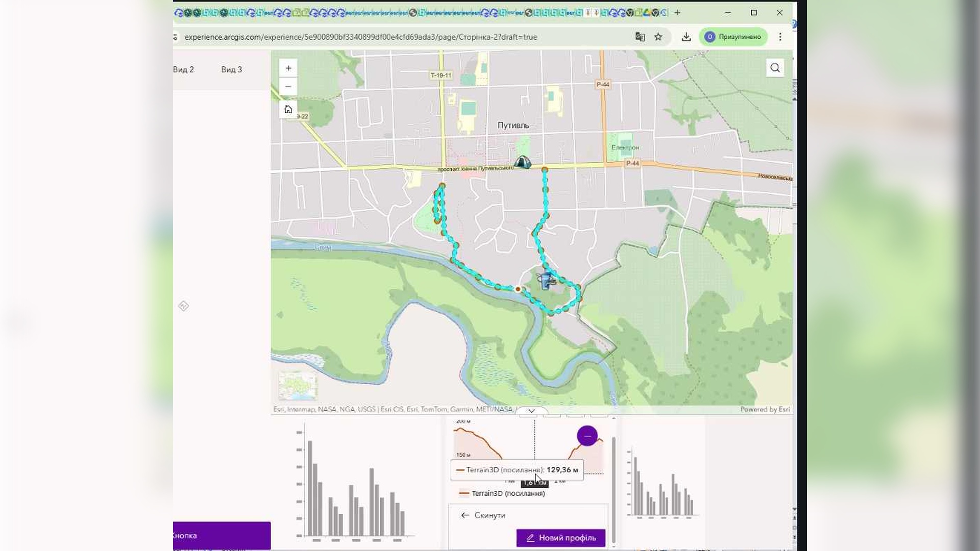
Task: Open the map search tool
Action: click(775, 68)
